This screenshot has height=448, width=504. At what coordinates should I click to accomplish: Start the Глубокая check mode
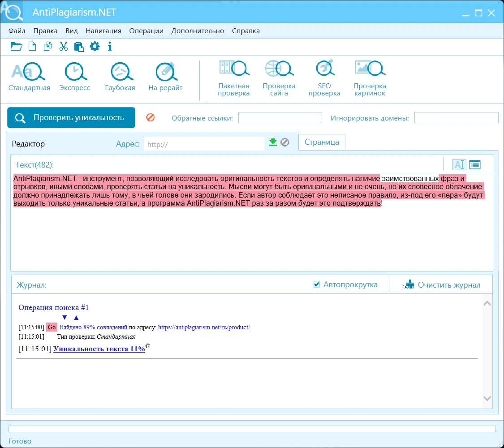(120, 77)
